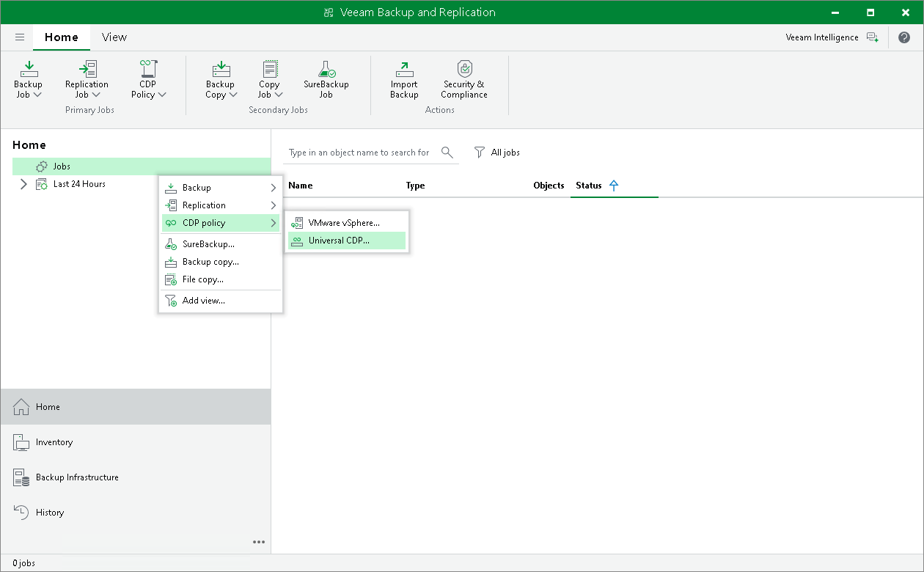Open the hamburger main menu
This screenshot has height=572, width=924.
coord(20,37)
